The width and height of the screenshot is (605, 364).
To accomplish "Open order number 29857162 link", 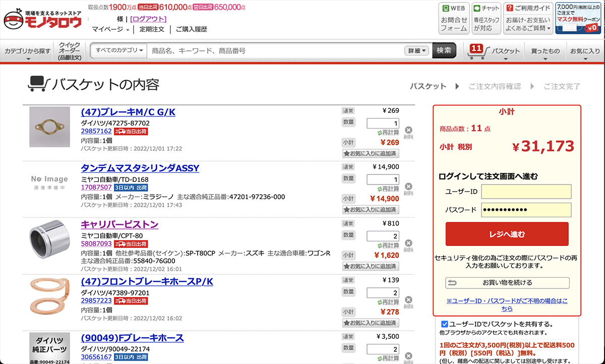I will pyautogui.click(x=96, y=131).
